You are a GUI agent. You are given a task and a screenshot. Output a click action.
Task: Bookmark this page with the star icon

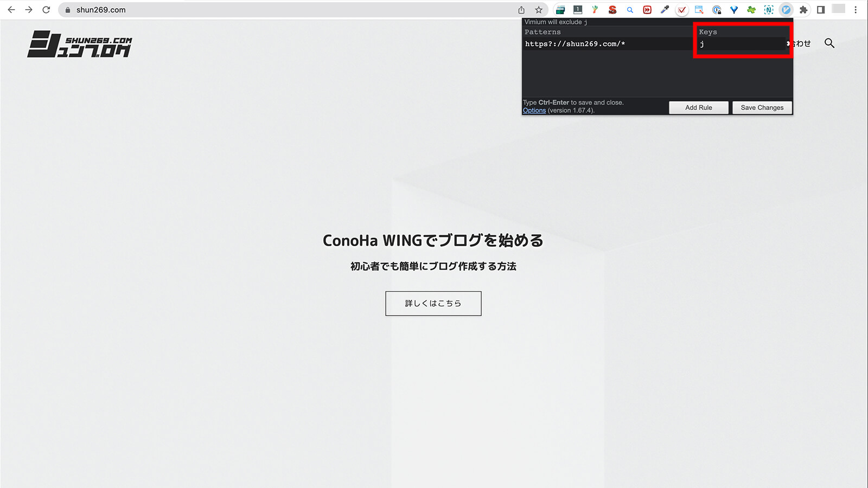[539, 10]
